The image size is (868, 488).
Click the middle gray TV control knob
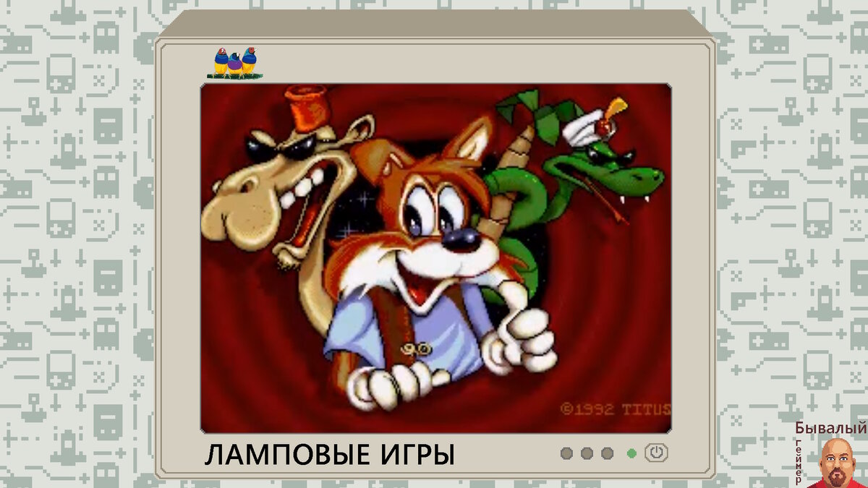click(x=587, y=453)
